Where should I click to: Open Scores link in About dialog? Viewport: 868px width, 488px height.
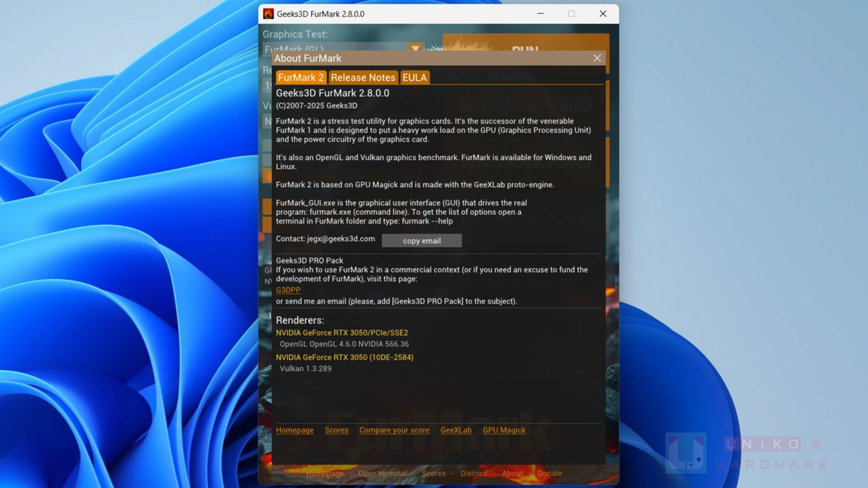(336, 430)
